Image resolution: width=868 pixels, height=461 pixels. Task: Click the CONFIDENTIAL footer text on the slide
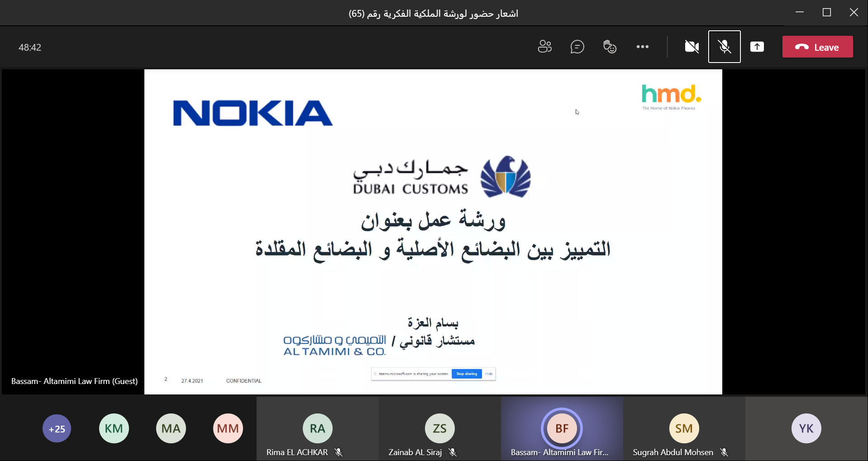tap(244, 381)
